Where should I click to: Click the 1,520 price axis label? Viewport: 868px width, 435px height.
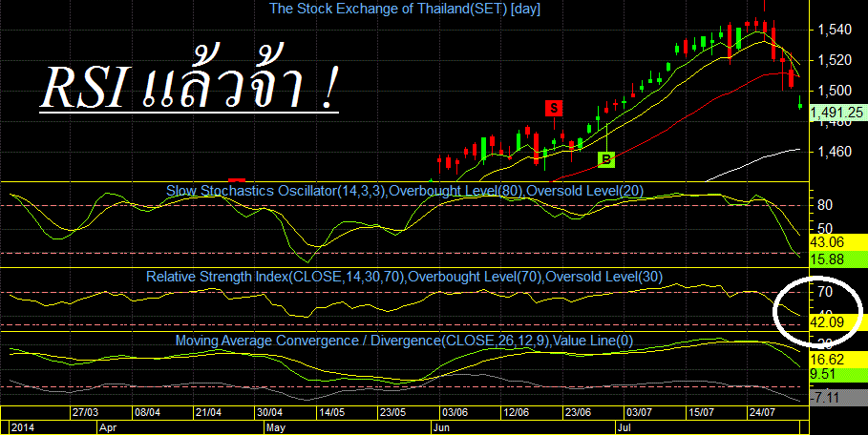point(833,60)
